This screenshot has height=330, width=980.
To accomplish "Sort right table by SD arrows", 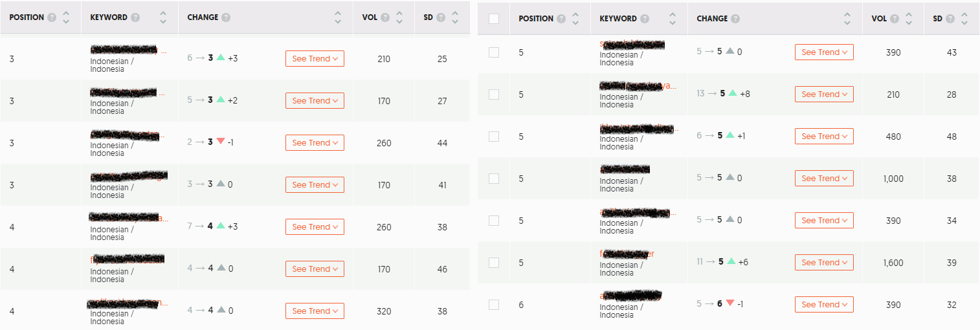I will [x=964, y=19].
